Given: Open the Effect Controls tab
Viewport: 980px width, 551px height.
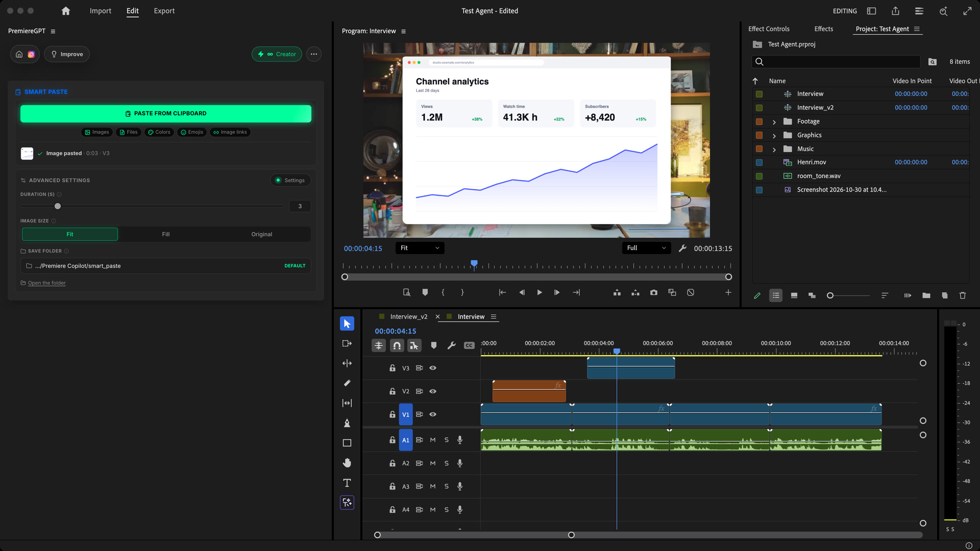Looking at the screenshot, I should tap(769, 29).
